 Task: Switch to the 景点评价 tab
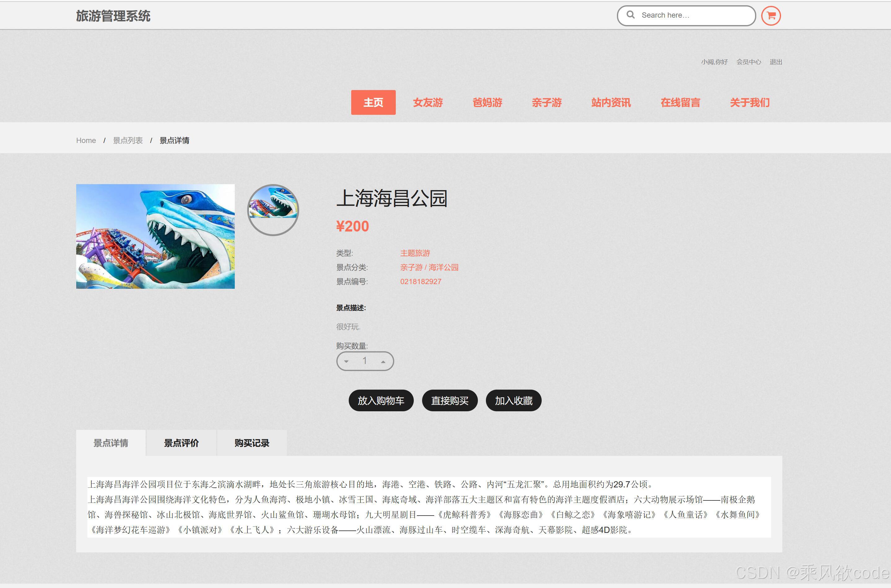(181, 443)
